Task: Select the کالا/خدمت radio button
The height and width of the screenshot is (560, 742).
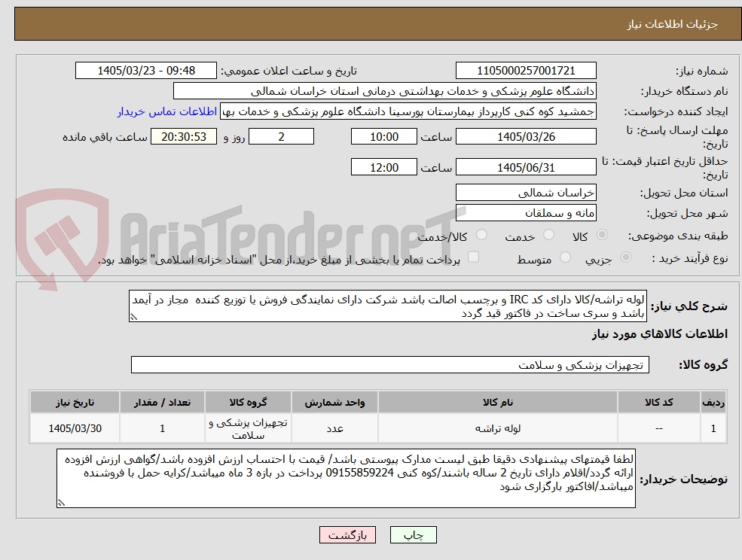Action: point(481,235)
